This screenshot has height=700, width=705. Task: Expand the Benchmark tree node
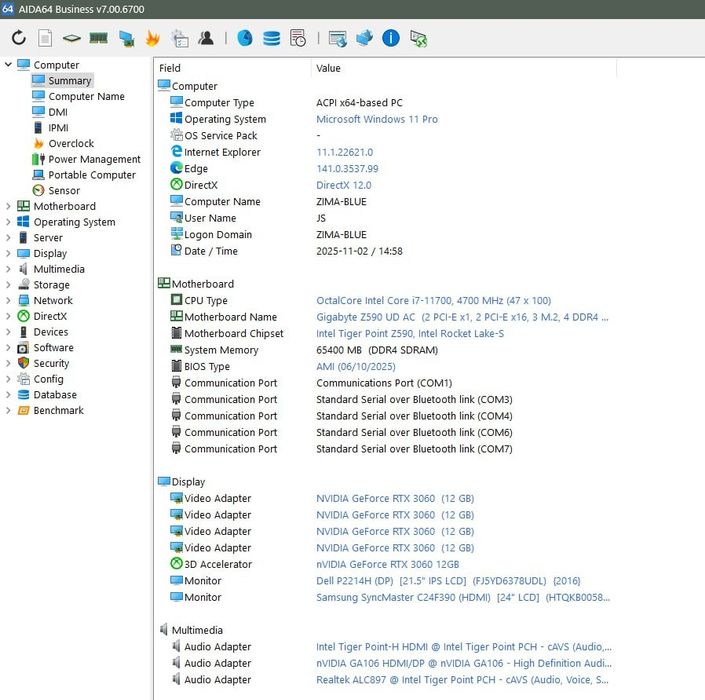tap(8, 410)
